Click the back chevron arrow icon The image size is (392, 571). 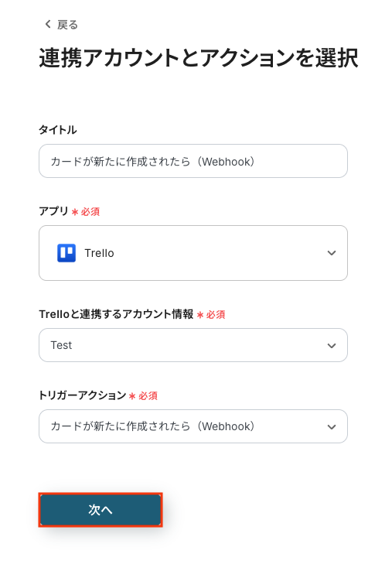click(x=48, y=25)
